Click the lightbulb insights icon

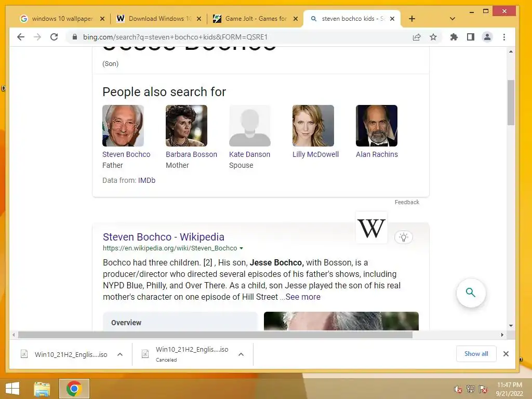pyautogui.click(x=403, y=237)
